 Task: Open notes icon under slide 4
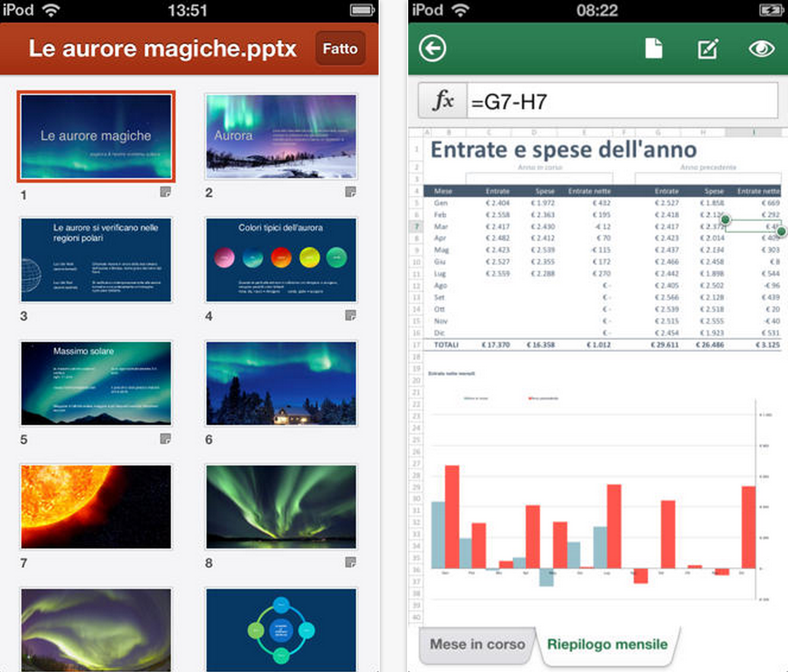click(351, 315)
